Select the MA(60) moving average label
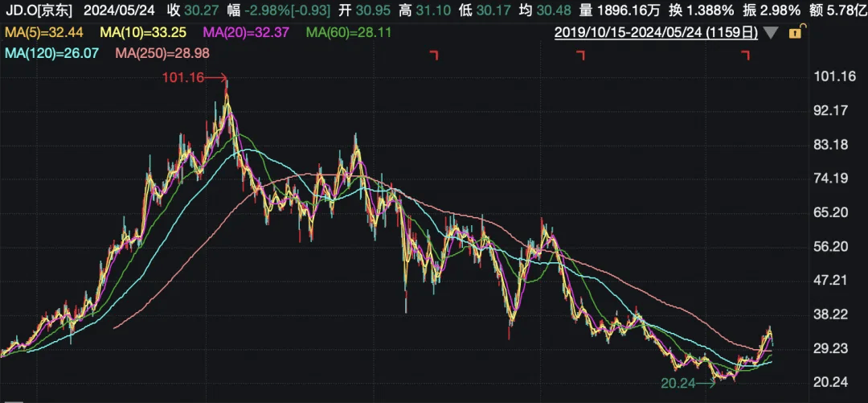 (x=344, y=34)
